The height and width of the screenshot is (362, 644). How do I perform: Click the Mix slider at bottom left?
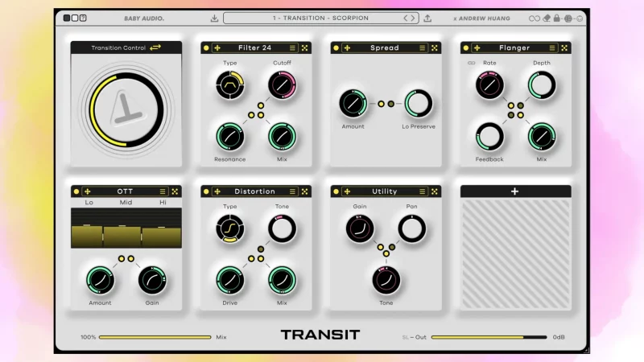pos(155,337)
